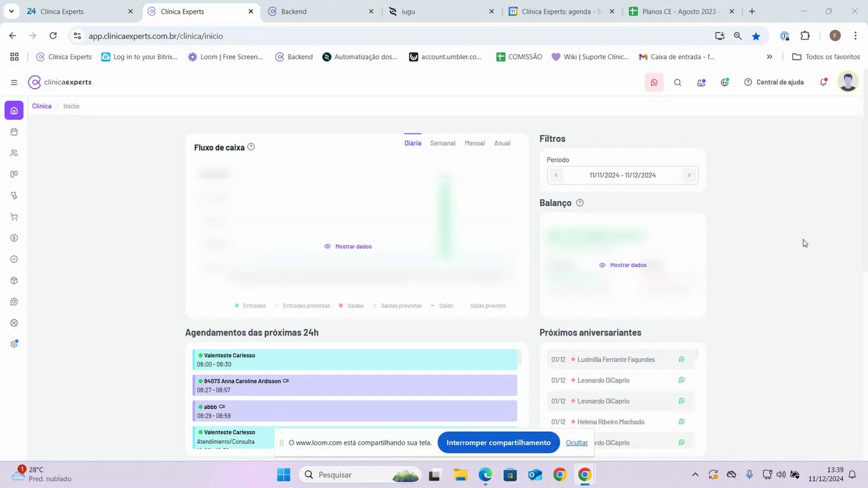The image size is (868, 488).
Task: Open Microsoft Edge in taskbar
Action: pos(486,474)
